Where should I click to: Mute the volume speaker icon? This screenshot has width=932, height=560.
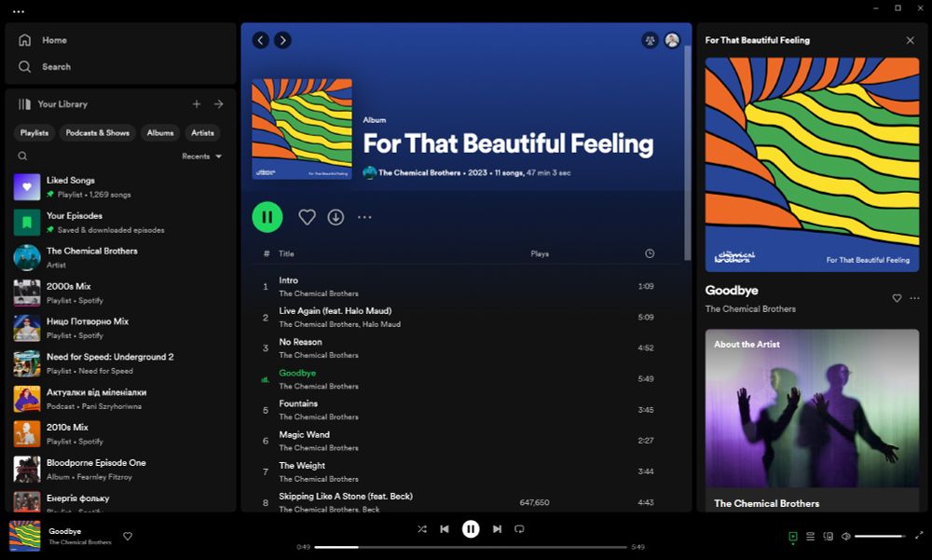(846, 536)
